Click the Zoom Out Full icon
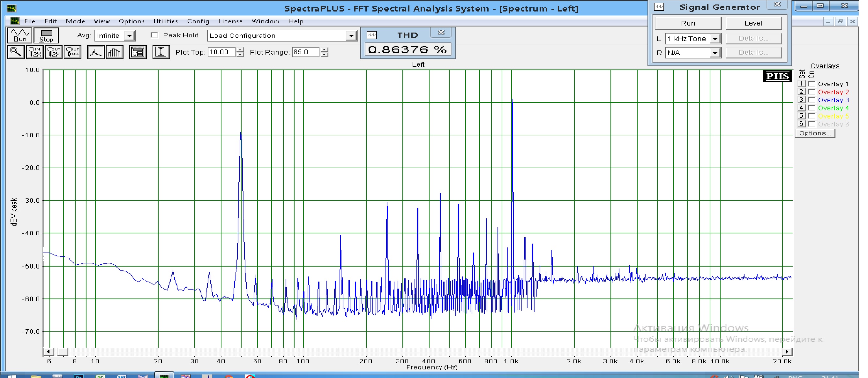Screen dimensions: 868x378 [72, 52]
